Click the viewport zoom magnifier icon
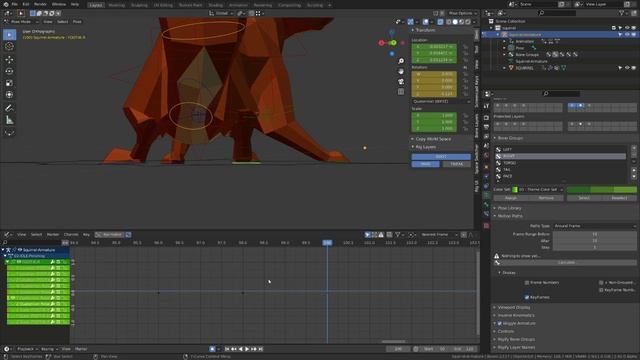Image resolution: width=640 pixels, height=360 pixels. 401,61
